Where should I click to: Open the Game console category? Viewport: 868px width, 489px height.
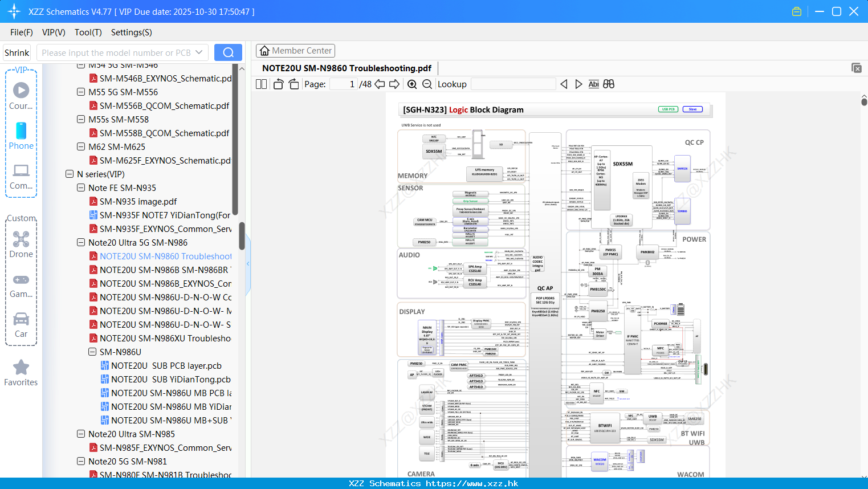point(21,279)
